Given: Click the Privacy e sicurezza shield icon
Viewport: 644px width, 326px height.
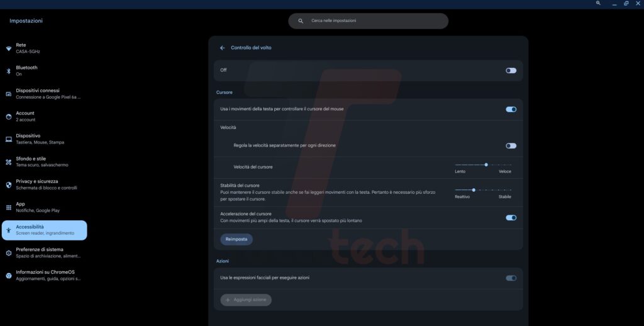Looking at the screenshot, I should [x=9, y=185].
